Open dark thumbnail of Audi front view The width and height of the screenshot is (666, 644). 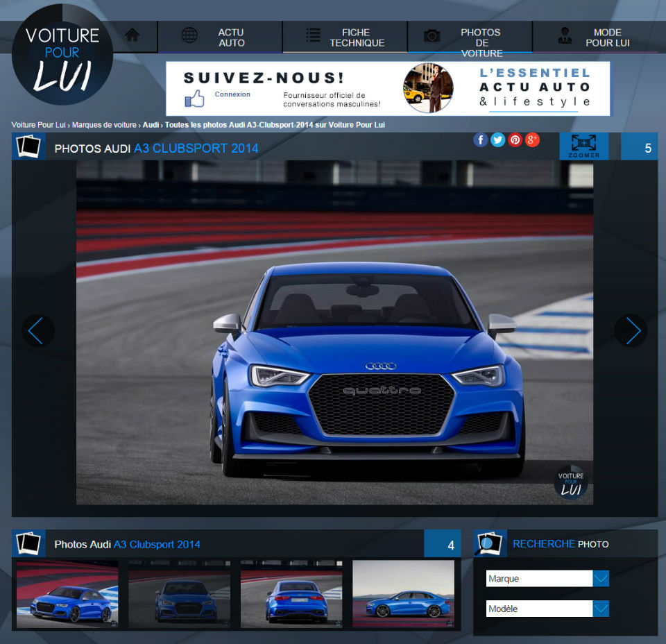[179, 594]
